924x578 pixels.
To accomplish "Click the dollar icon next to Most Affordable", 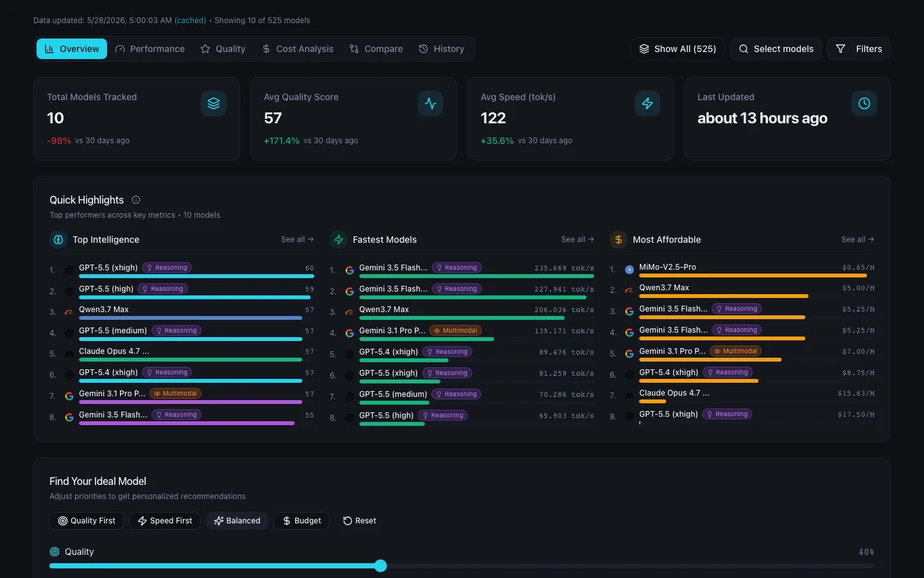I will point(619,240).
